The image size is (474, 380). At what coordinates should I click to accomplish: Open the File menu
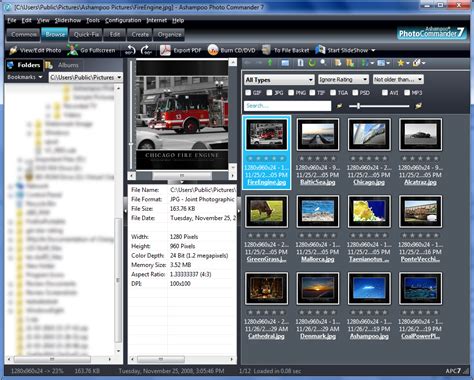12,20
